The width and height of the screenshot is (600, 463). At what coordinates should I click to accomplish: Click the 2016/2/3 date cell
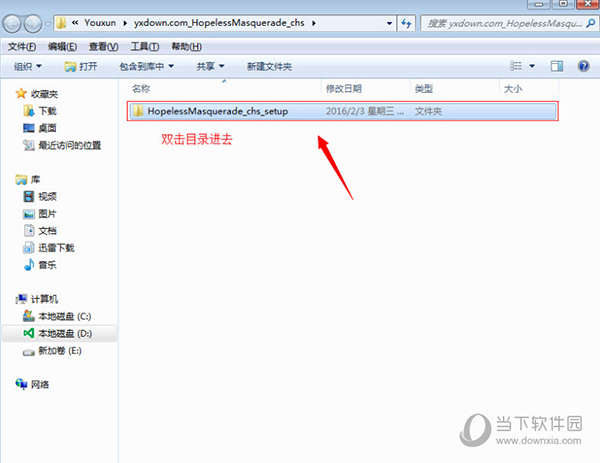tap(365, 111)
